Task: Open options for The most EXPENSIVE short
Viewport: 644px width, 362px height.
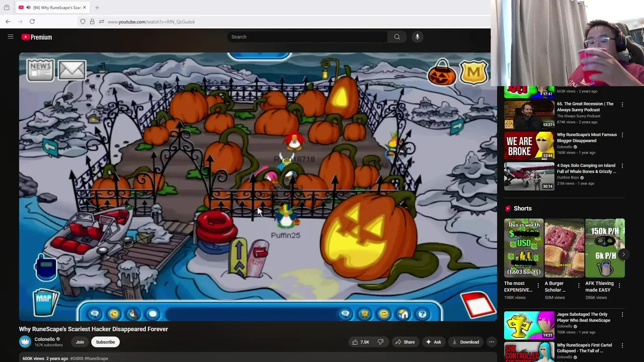Action: 538,286
